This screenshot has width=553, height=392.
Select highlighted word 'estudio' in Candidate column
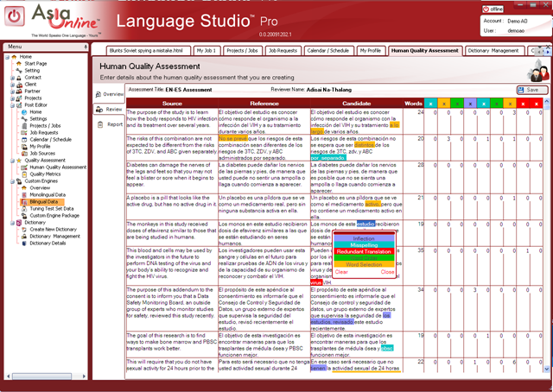[x=365, y=224]
